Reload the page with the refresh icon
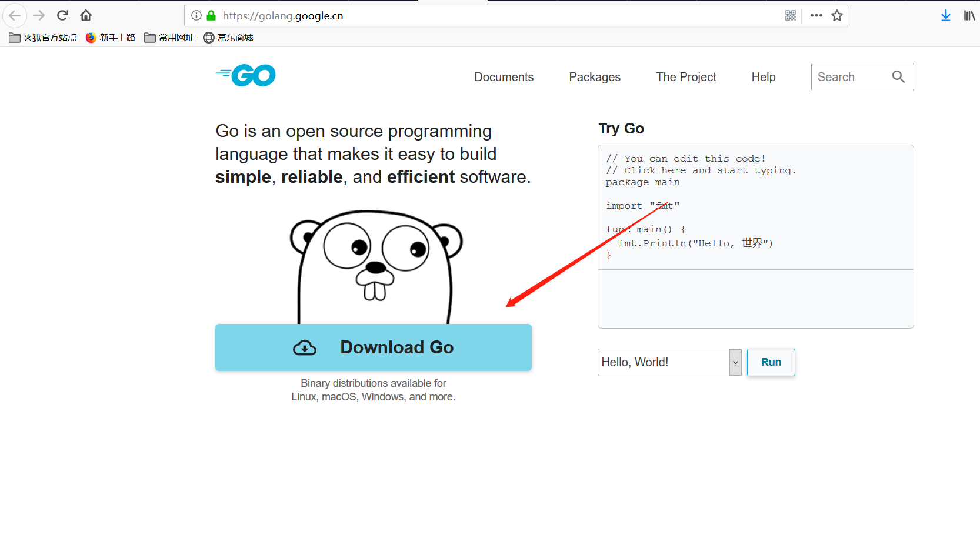 coord(62,15)
